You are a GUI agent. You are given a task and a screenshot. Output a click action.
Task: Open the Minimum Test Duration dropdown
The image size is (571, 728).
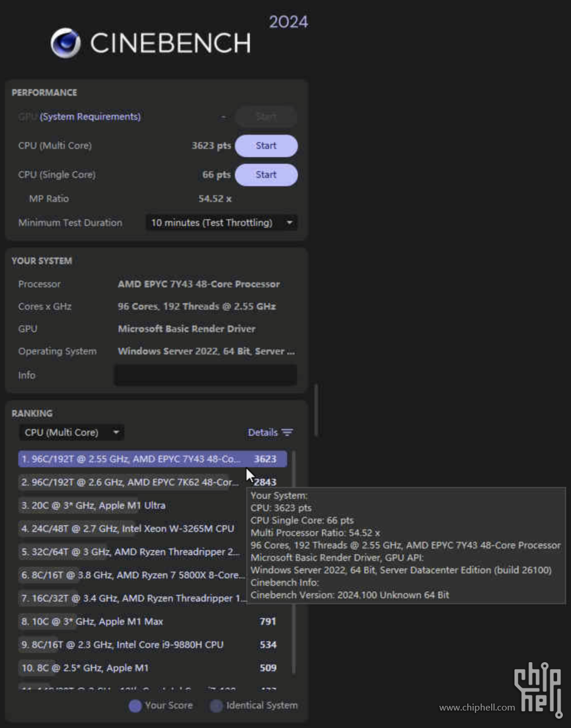click(x=221, y=222)
